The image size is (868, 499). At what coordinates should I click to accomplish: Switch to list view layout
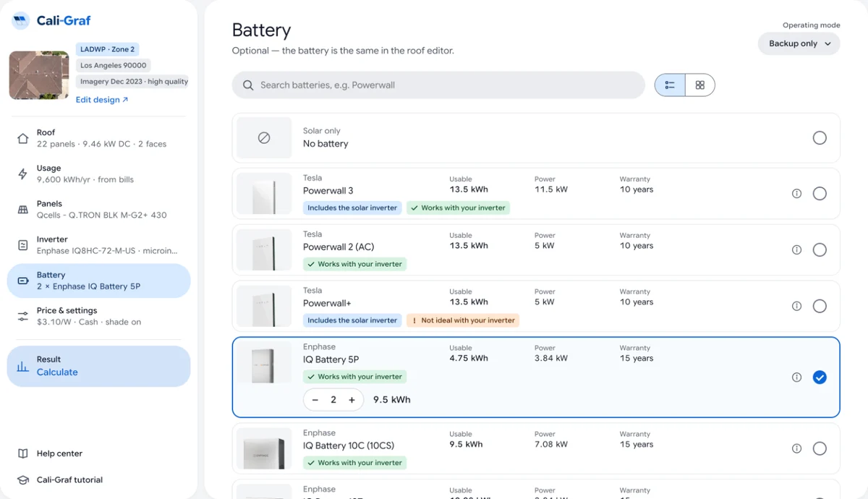(x=670, y=85)
